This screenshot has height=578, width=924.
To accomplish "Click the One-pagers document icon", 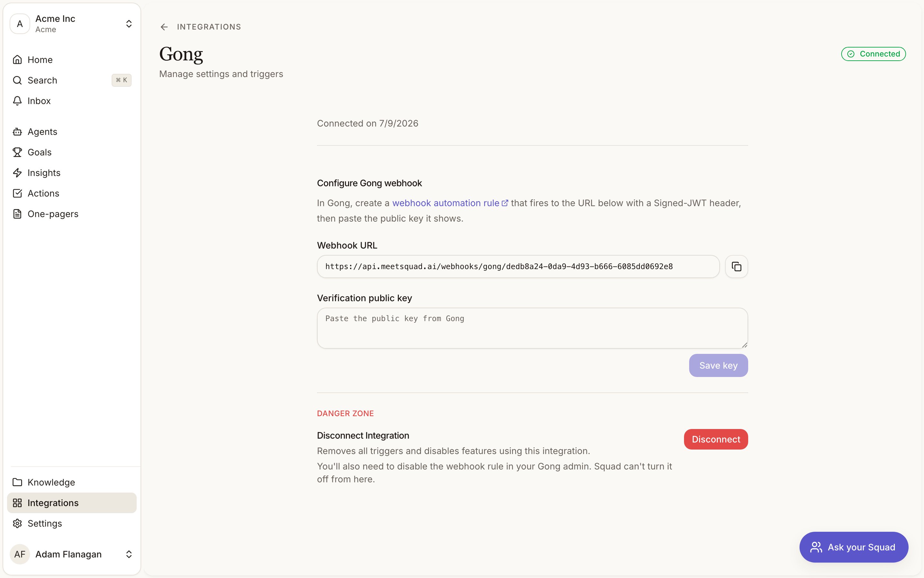I will tap(17, 214).
